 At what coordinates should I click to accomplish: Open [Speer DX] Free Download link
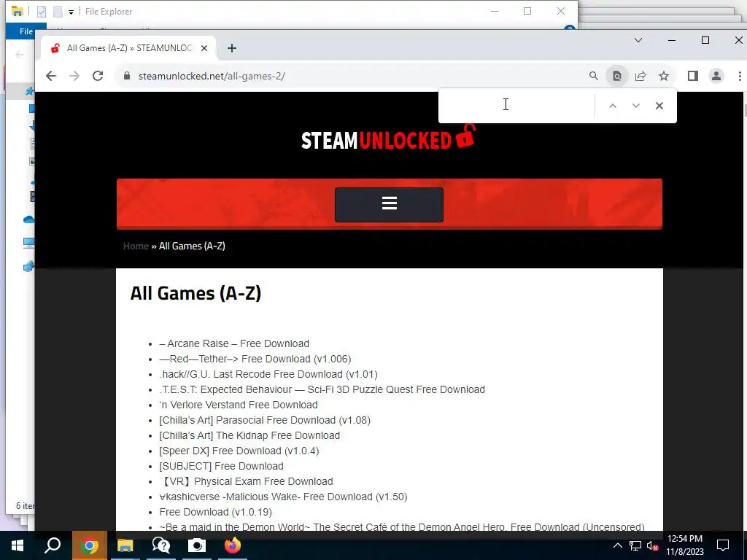pyautogui.click(x=239, y=451)
